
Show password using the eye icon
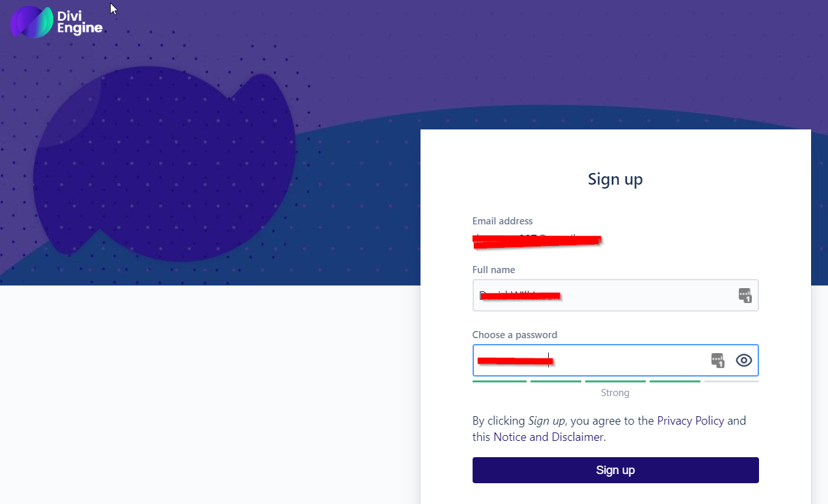744,360
